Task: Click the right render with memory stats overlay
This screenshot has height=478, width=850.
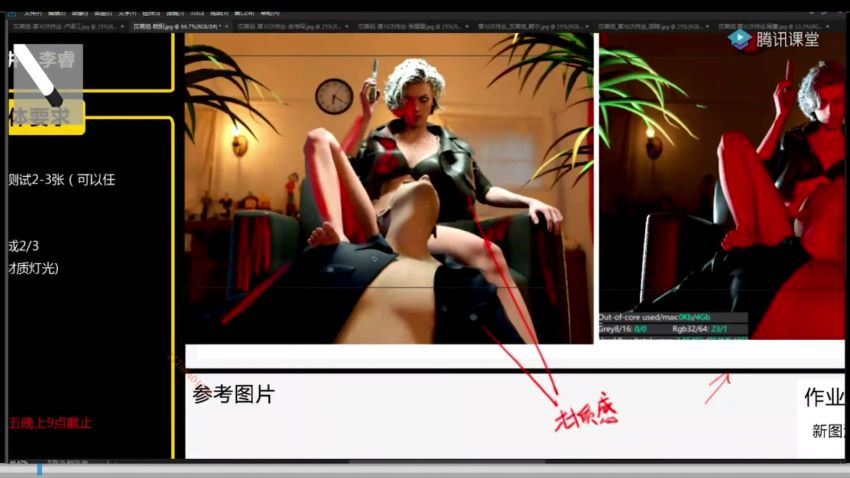Action: [722, 186]
